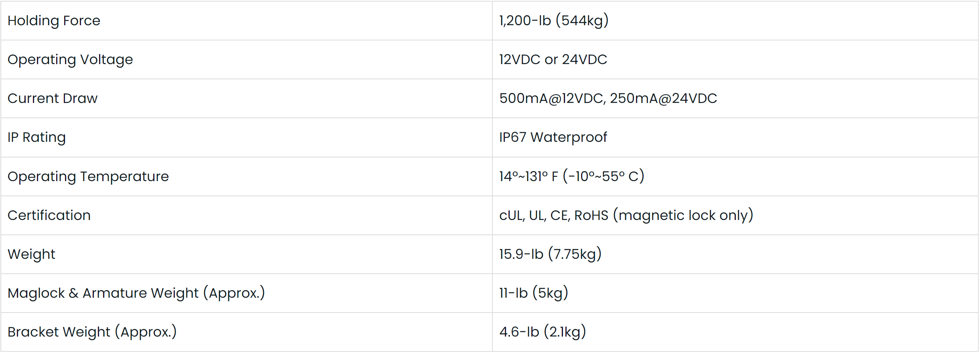Click the IP Rating label
The image size is (980, 353).
pos(36,137)
